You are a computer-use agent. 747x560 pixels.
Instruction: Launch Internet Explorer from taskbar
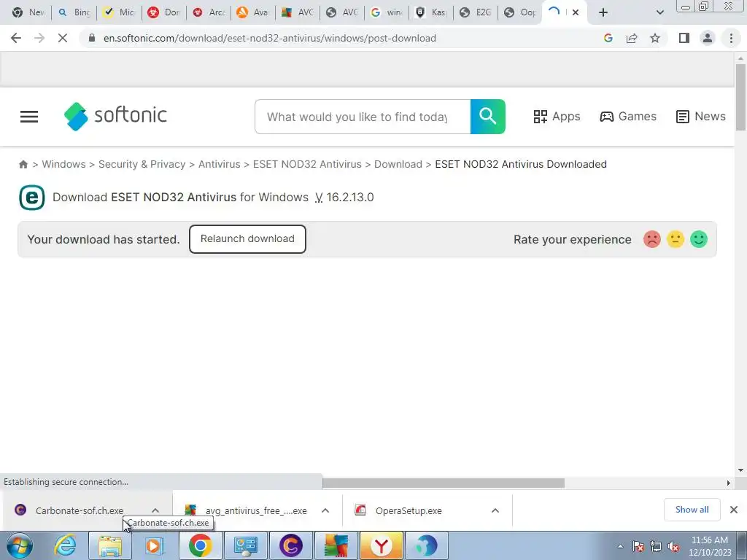65,545
